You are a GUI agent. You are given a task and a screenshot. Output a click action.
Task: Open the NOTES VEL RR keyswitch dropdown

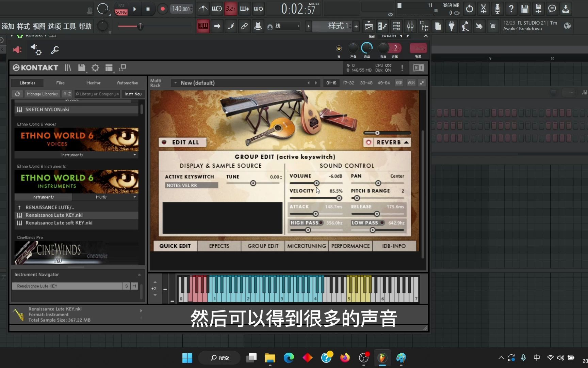(192, 185)
